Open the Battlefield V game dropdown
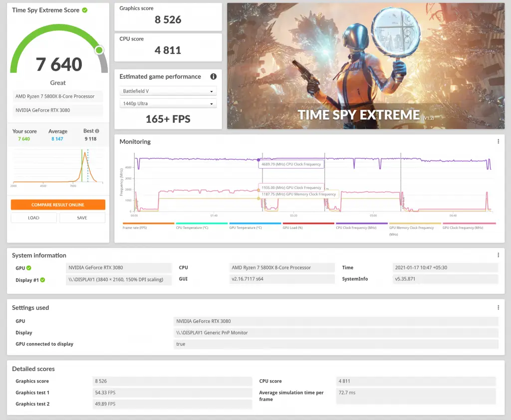 168,91
